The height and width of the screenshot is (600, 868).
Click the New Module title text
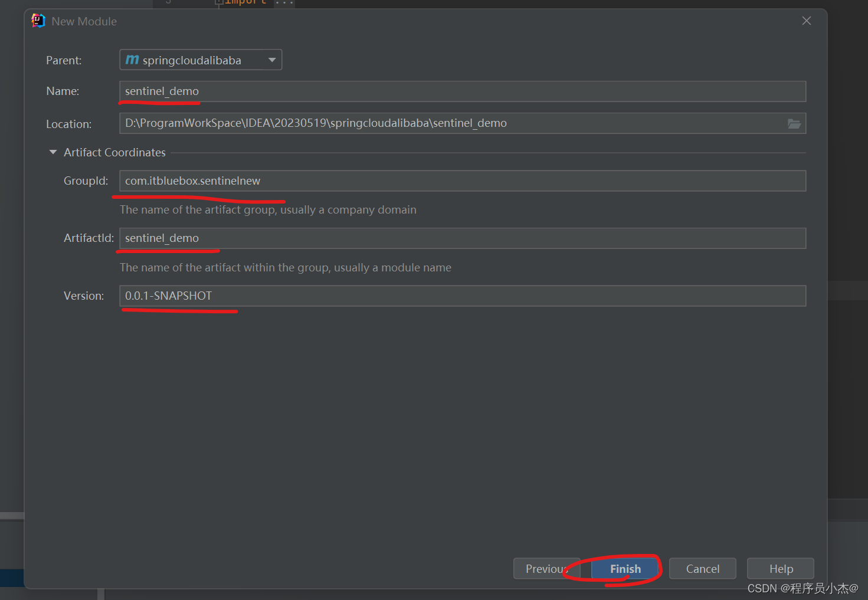(84, 21)
